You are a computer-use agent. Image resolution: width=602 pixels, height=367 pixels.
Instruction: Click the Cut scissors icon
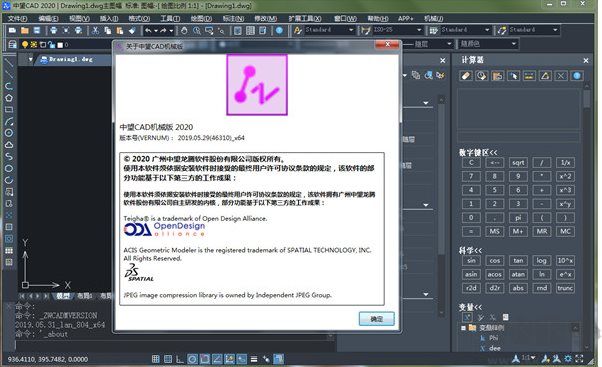tap(96, 30)
